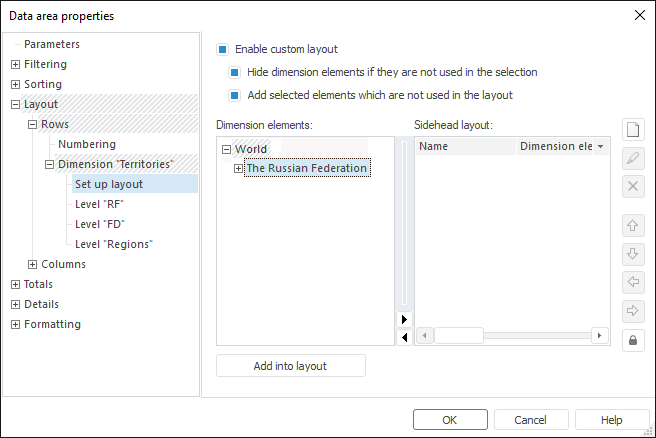Screen dimensions: 656x438
Task: Click the move right arrow icon
Action: [632, 309]
